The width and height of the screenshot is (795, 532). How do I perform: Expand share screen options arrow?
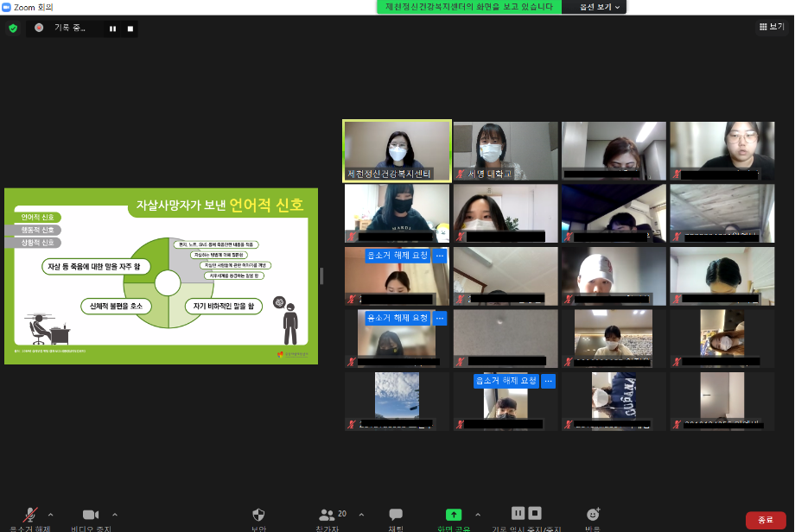click(478, 514)
